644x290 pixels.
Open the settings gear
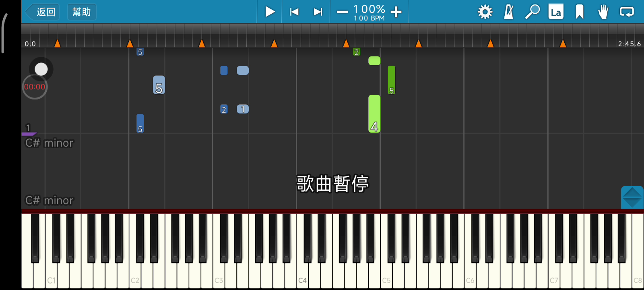(x=485, y=12)
